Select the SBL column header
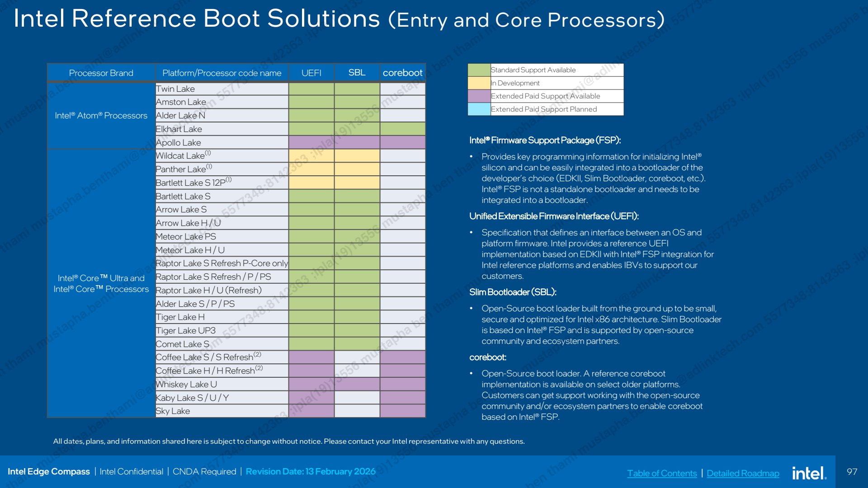 tap(357, 73)
